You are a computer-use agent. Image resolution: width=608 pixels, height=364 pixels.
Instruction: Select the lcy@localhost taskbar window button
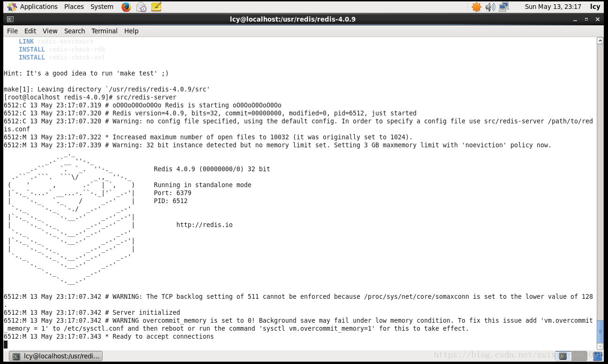pyautogui.click(x=56, y=356)
